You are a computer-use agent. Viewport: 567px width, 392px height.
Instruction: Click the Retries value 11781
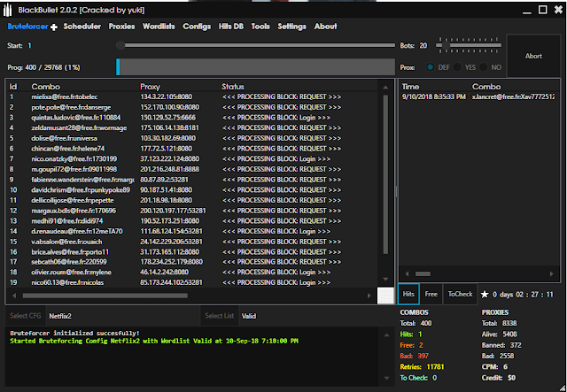(435, 366)
